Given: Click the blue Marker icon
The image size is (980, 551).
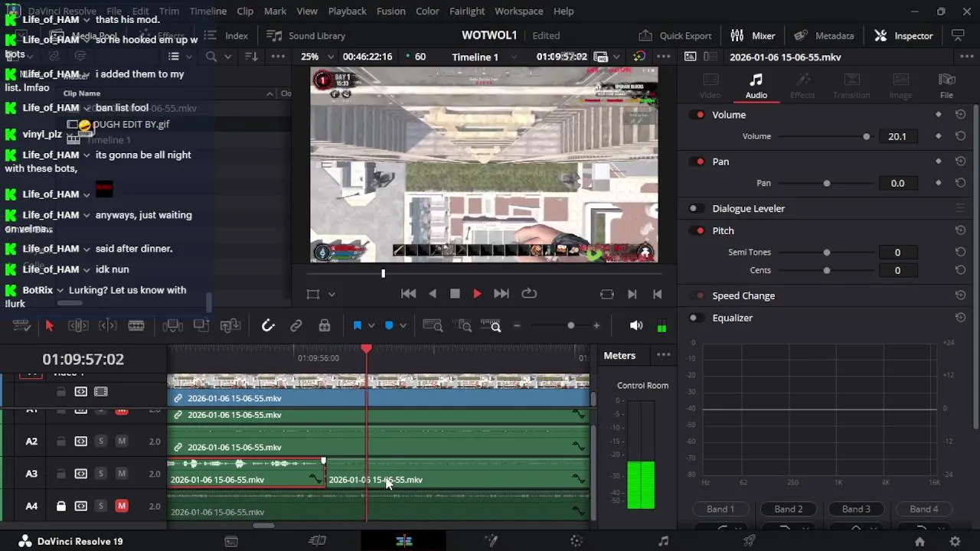Looking at the screenshot, I should coord(389,326).
